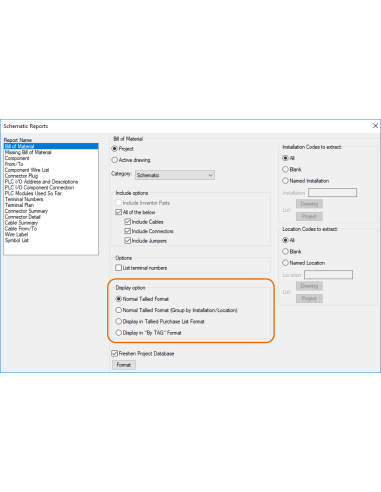Viewport: 381px width, 492px height.
Task: Select Symbol List report
Action: (x=17, y=240)
